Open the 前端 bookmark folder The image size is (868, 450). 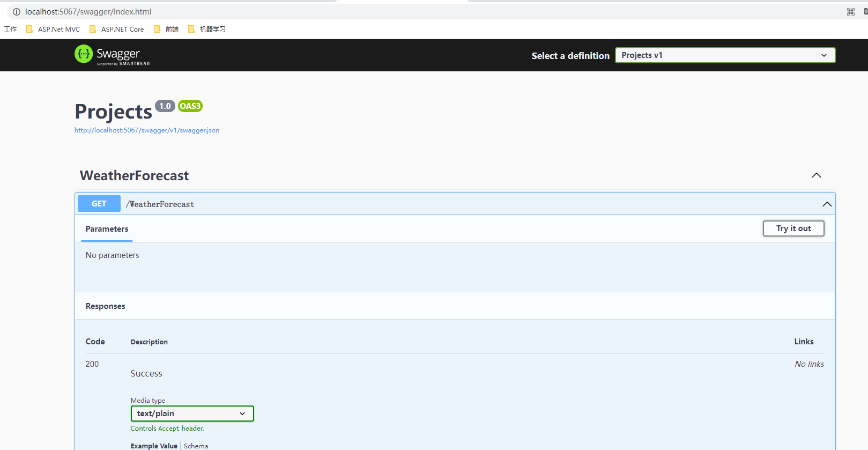coord(166,29)
